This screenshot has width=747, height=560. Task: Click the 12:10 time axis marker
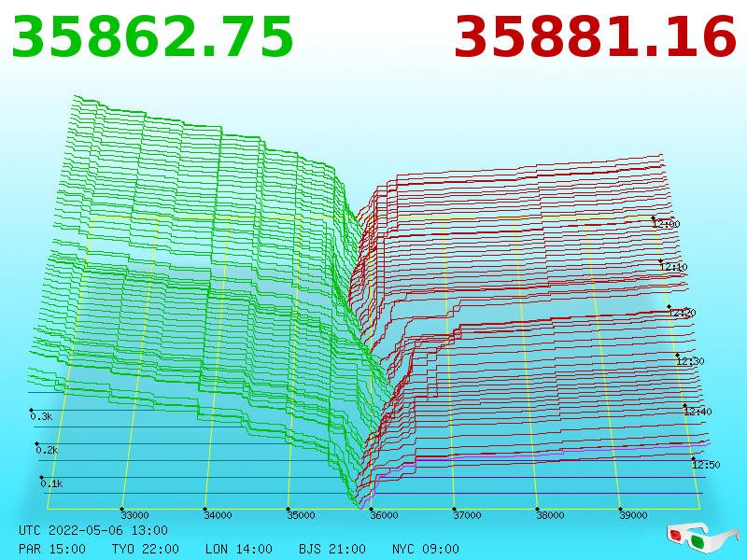pyautogui.click(x=673, y=267)
